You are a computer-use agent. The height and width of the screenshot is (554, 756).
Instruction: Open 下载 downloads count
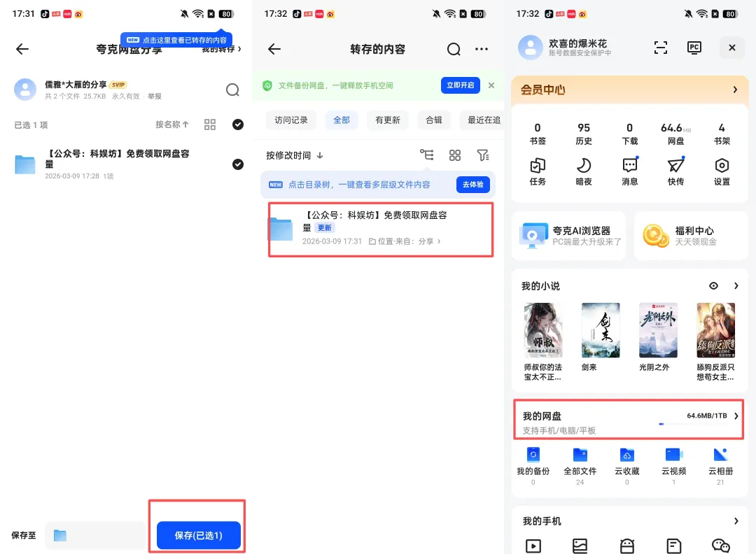tap(630, 134)
